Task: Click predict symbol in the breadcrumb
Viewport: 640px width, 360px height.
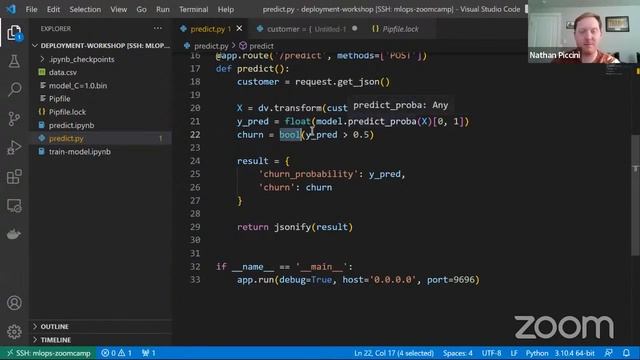Action: point(257,46)
